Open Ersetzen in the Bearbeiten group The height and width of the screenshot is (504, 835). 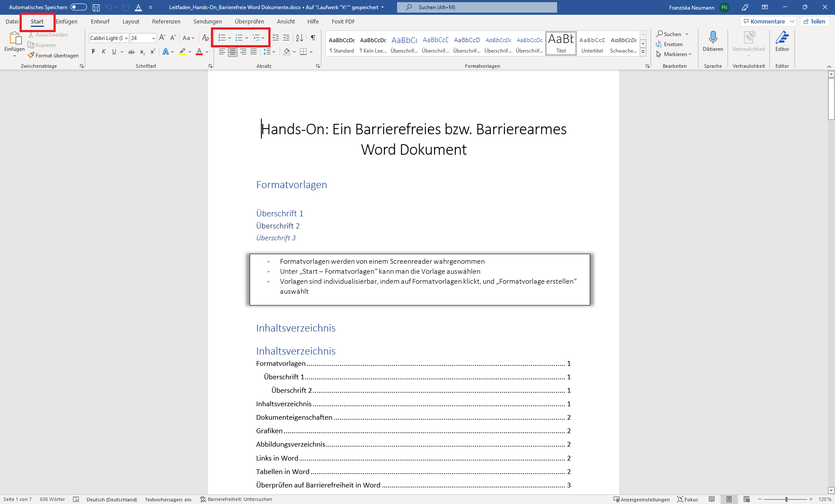[x=670, y=44]
